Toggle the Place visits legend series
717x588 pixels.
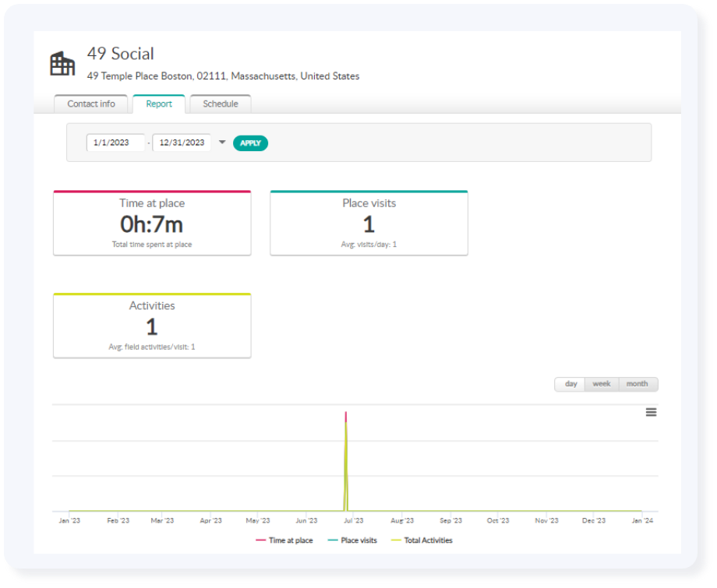[x=352, y=540]
